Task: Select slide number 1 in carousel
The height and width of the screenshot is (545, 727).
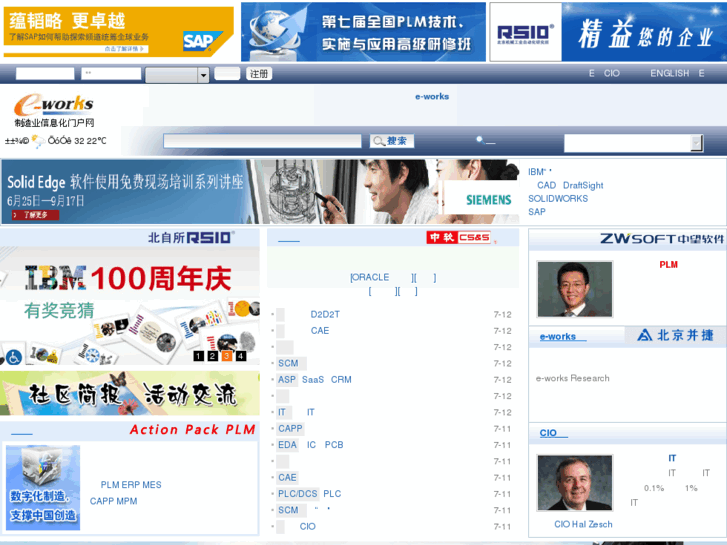Action: pos(198,356)
